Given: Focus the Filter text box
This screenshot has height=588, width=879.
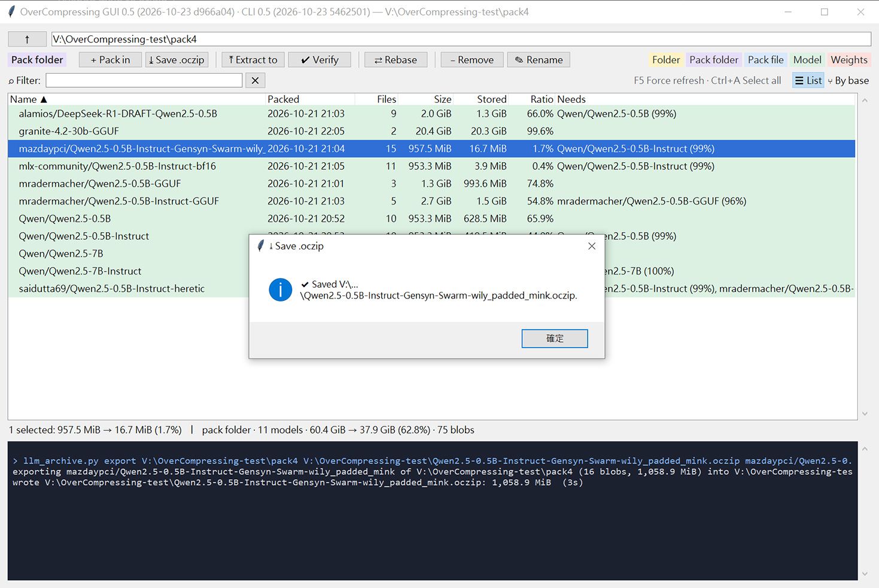Looking at the screenshot, I should [144, 80].
